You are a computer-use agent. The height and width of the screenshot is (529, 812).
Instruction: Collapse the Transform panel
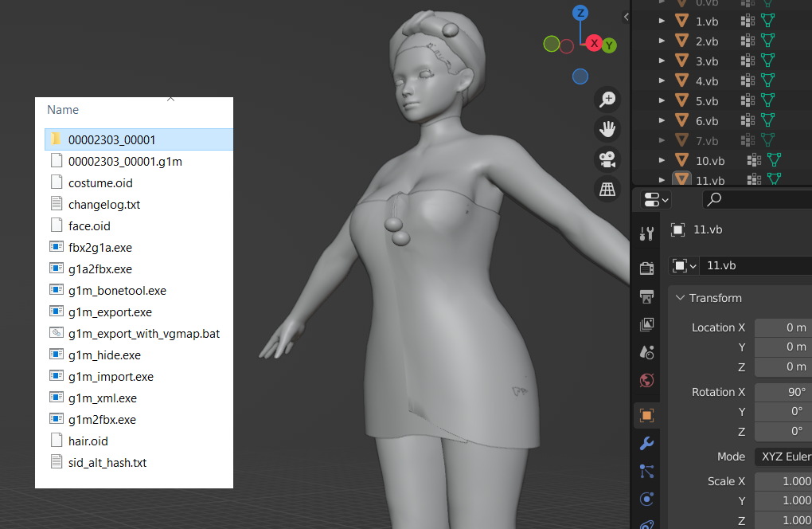[x=680, y=298]
